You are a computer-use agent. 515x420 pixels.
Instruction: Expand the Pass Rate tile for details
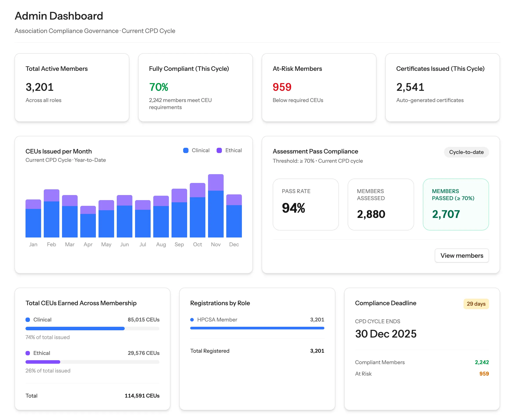click(305, 205)
